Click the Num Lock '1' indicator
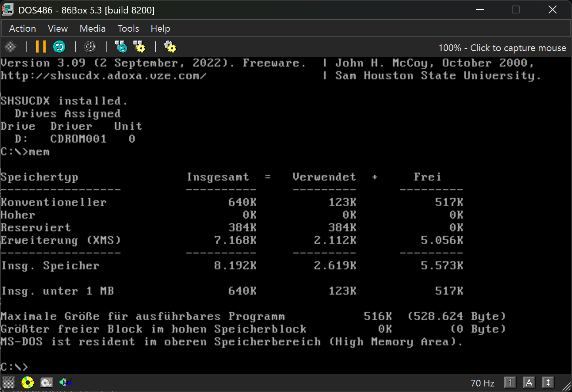 click(x=510, y=382)
